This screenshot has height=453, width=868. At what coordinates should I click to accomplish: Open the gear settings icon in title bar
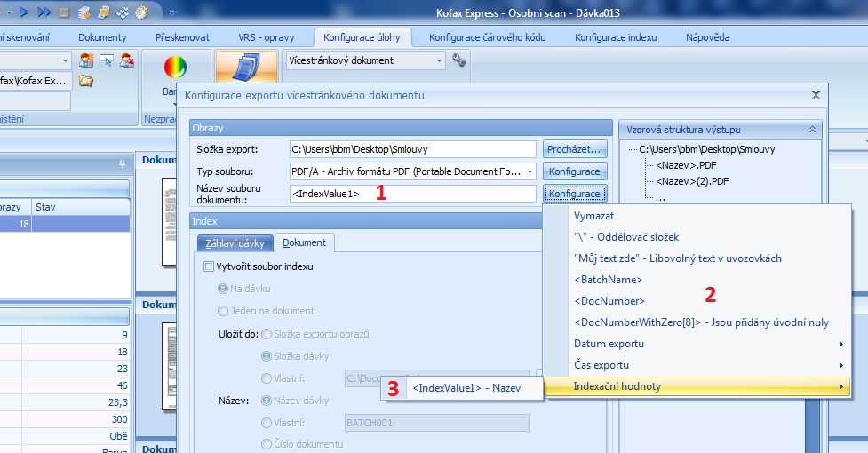(x=142, y=12)
